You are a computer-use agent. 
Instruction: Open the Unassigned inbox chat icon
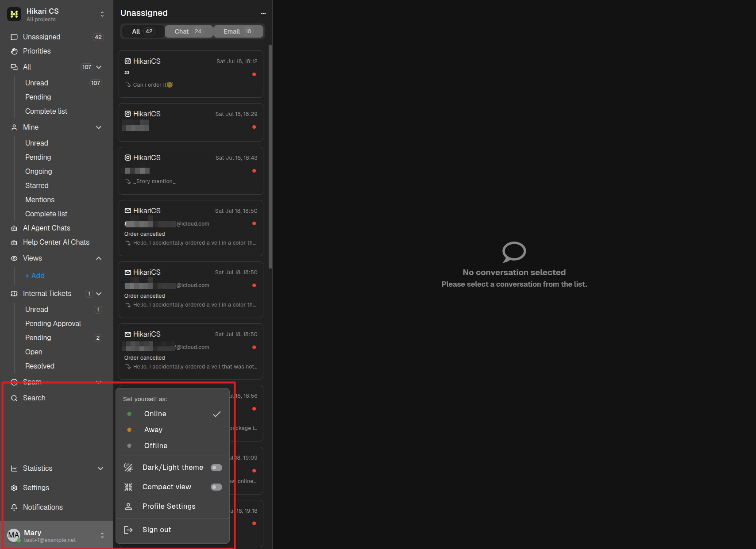coord(14,37)
